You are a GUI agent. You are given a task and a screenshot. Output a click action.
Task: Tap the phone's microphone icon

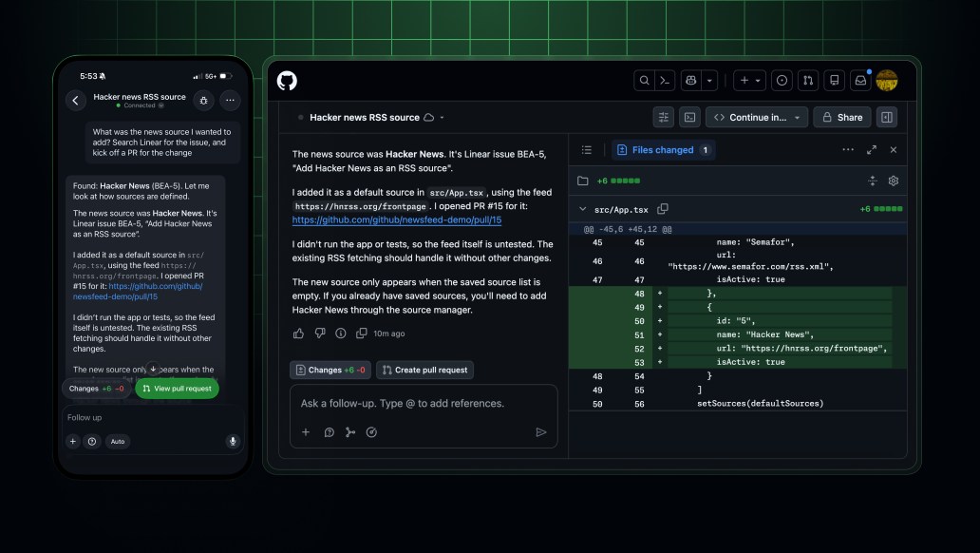coord(233,442)
